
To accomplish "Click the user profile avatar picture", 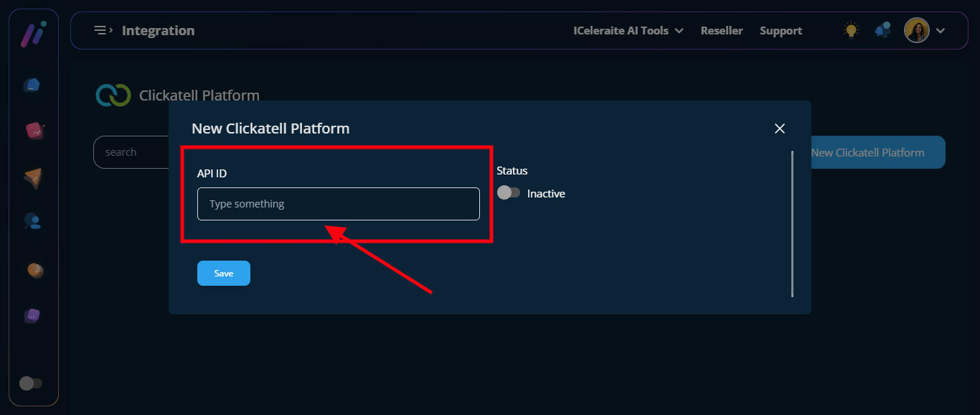I will (x=916, y=30).
